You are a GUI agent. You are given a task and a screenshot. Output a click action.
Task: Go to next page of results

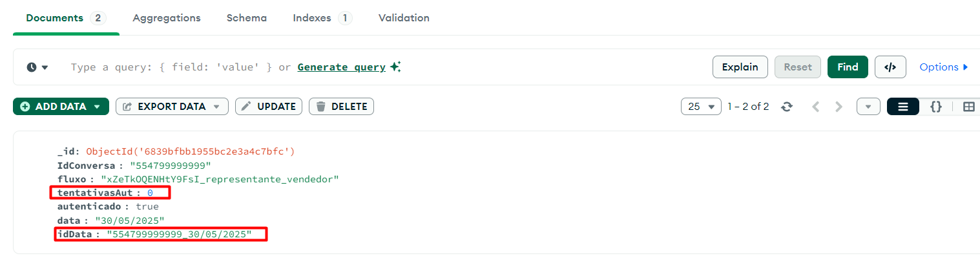coord(839,107)
